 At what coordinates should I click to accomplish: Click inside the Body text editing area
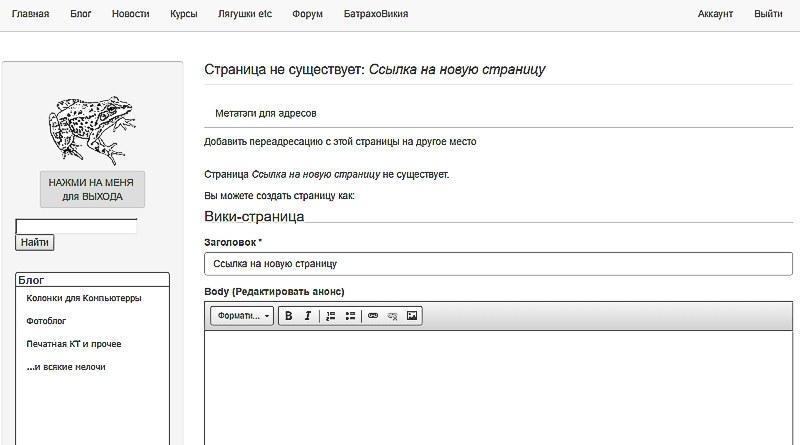(x=498, y=388)
